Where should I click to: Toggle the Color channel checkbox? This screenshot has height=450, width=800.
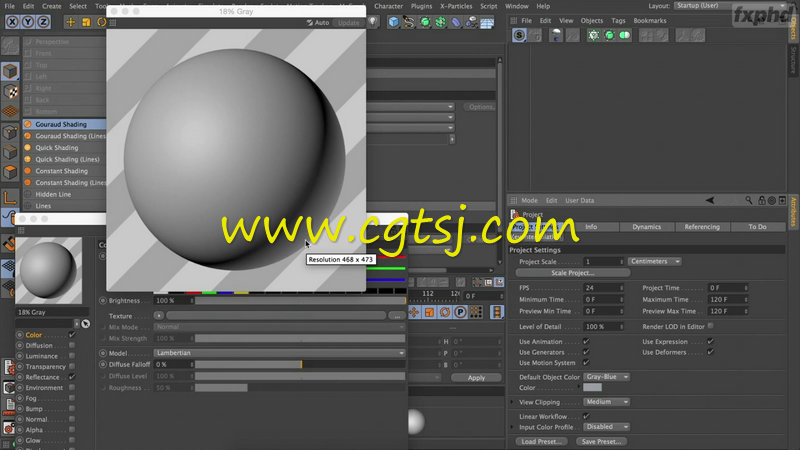click(72, 335)
